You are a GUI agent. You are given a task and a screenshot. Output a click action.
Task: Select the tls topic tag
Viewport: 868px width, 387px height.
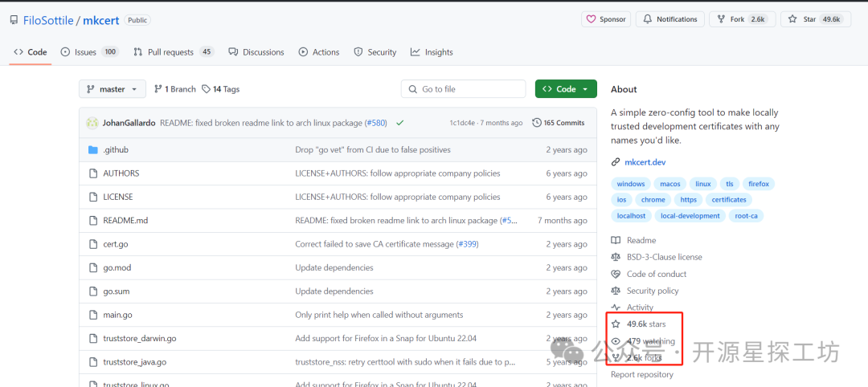tap(730, 184)
